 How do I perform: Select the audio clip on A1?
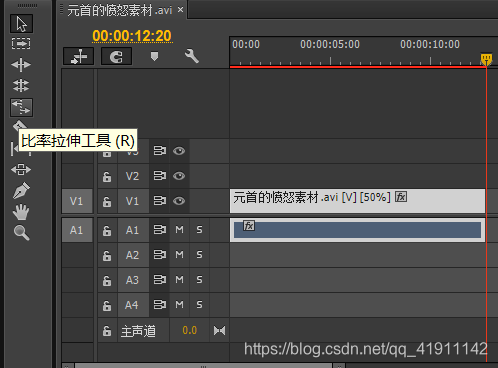[x=357, y=230]
